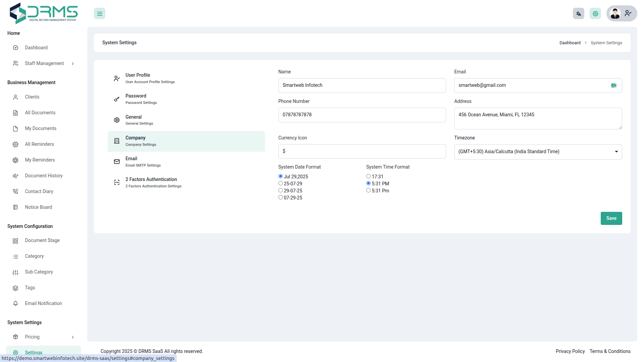Click the hamburger sidebar toggle icon

[x=100, y=14]
